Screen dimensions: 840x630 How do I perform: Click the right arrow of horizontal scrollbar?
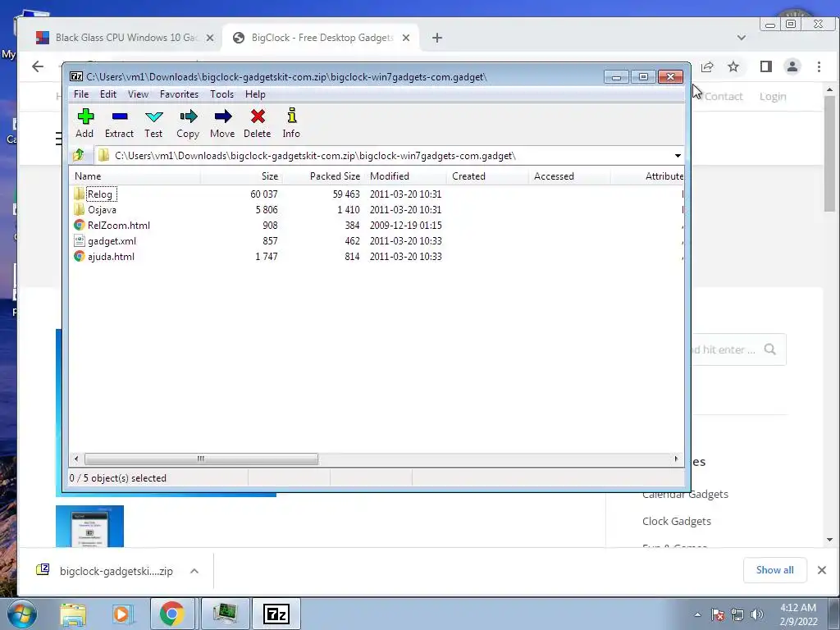676,459
